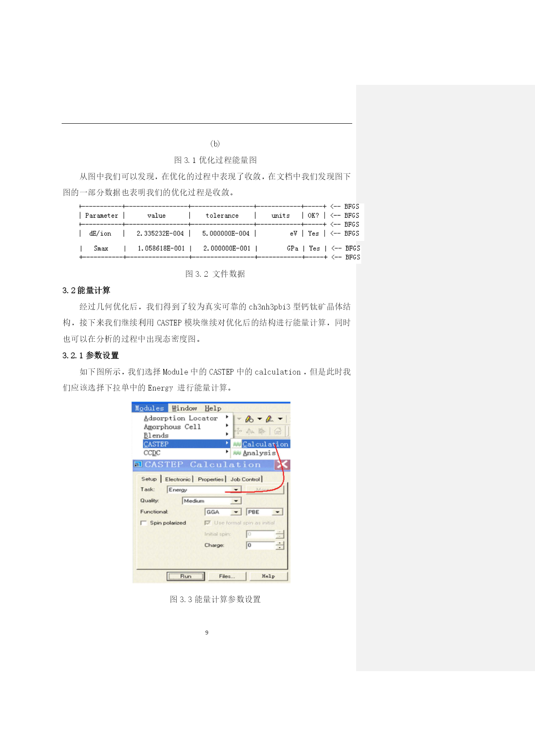This screenshot has width=535, height=756.
Task: Increase Initial spin with up stepper
Action: [280, 532]
